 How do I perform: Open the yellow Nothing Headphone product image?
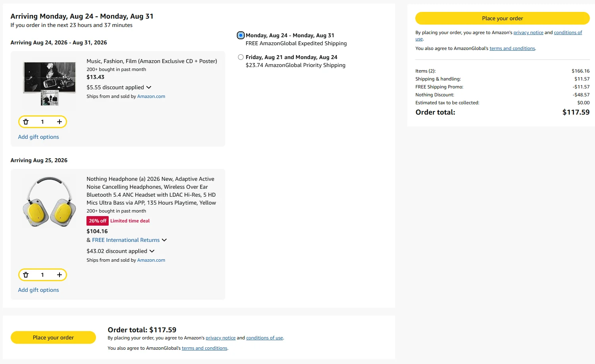point(50,202)
